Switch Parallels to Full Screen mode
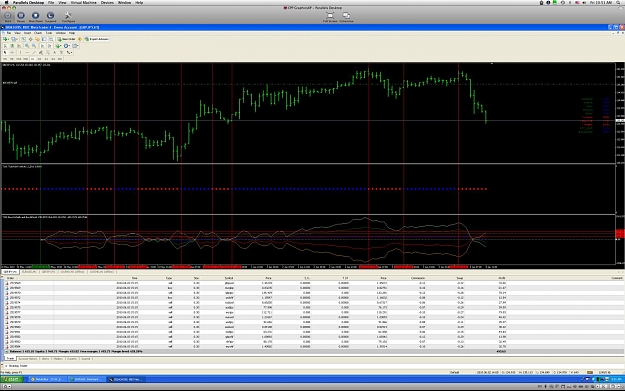625x391 pixels. pos(330,16)
